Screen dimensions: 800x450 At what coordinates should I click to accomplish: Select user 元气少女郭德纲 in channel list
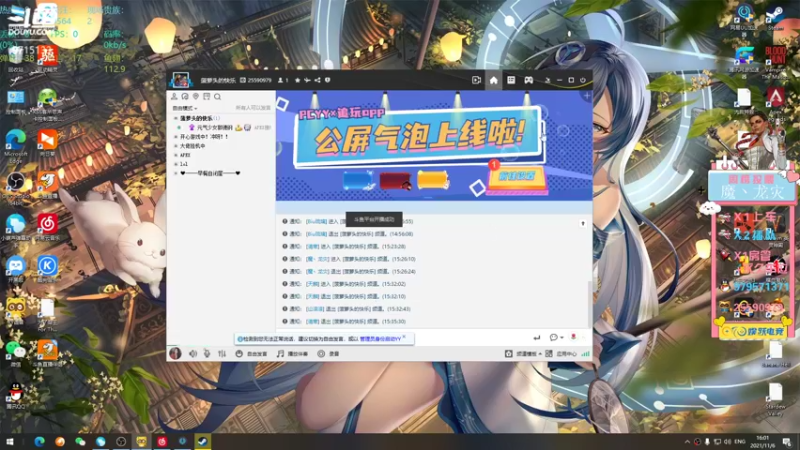(214, 128)
